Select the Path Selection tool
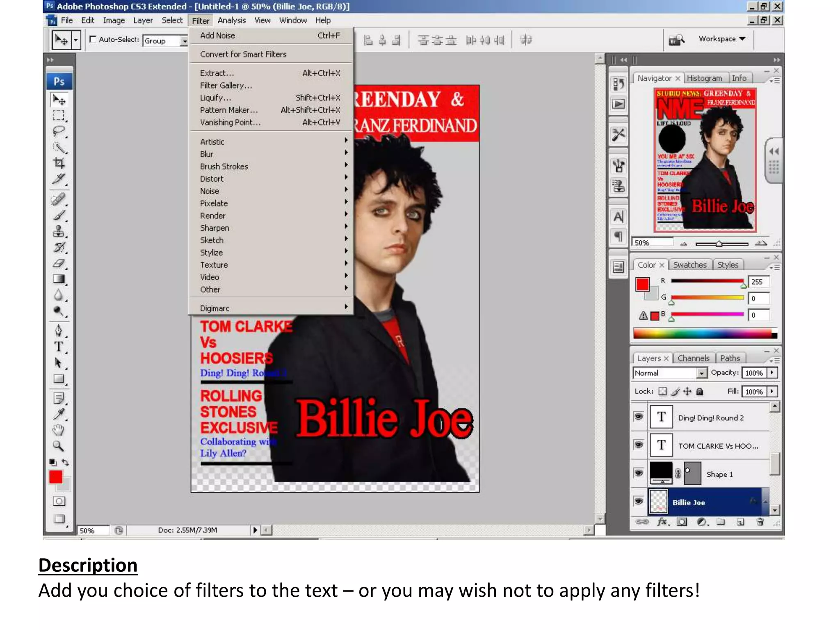The image size is (840, 630). pyautogui.click(x=59, y=363)
